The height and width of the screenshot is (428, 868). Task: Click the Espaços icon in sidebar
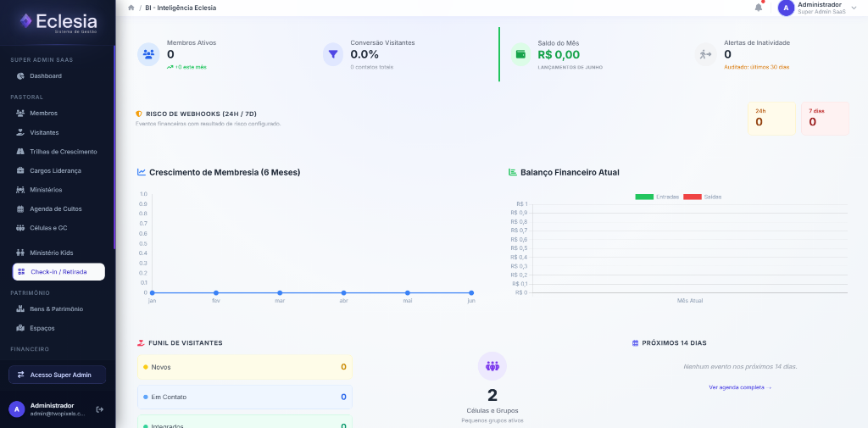coord(20,328)
